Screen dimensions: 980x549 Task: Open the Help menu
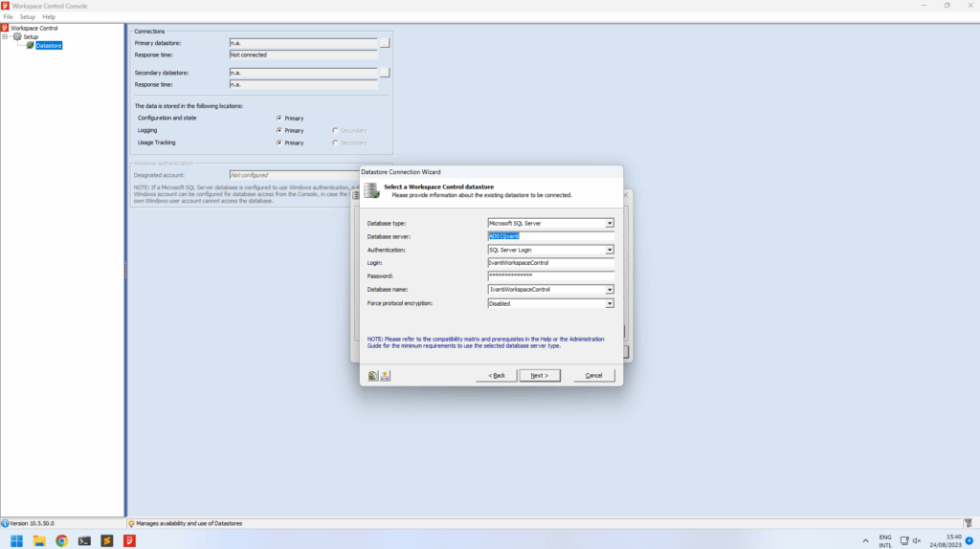click(x=49, y=17)
